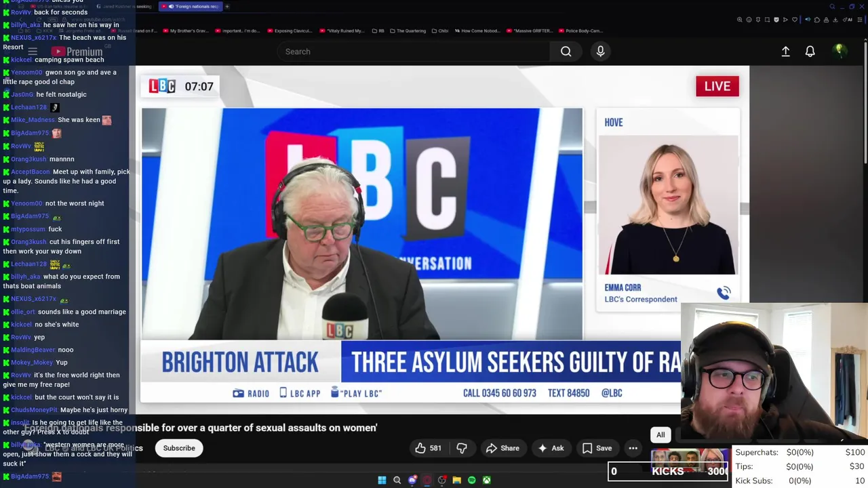Screen dimensions: 868x488
Task: Open Discord from the taskbar
Action: click(x=412, y=480)
